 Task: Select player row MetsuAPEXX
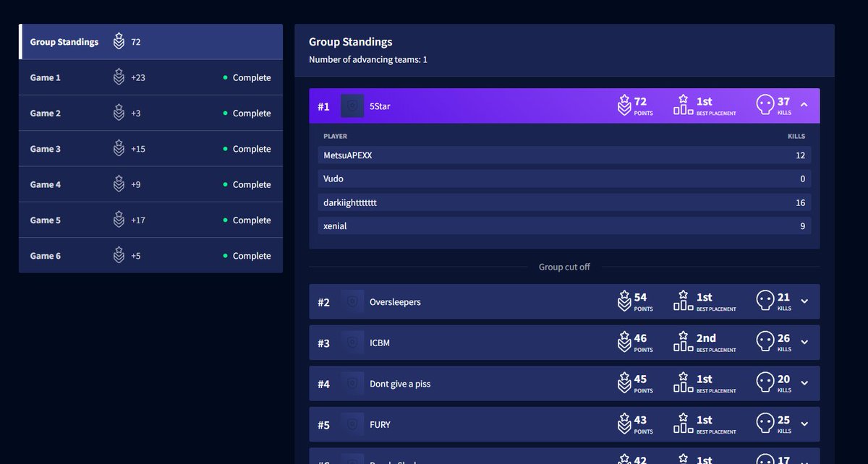[564, 155]
